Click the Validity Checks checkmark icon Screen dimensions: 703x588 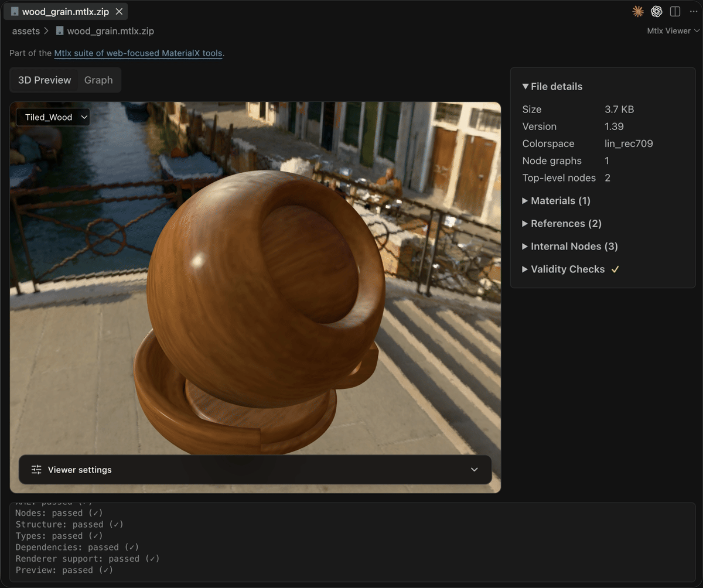coord(615,269)
